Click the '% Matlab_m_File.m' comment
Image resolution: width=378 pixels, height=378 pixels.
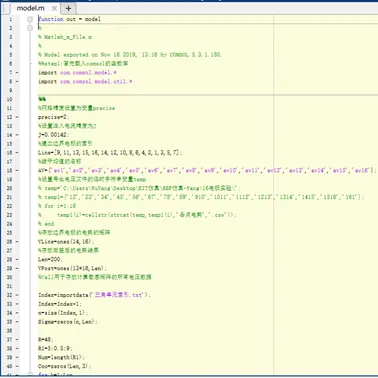coord(65,37)
